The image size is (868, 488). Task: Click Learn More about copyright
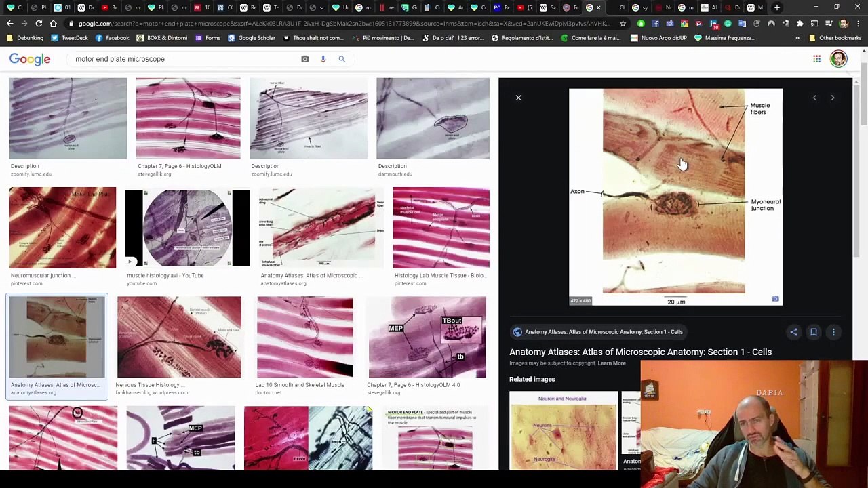[x=612, y=363]
